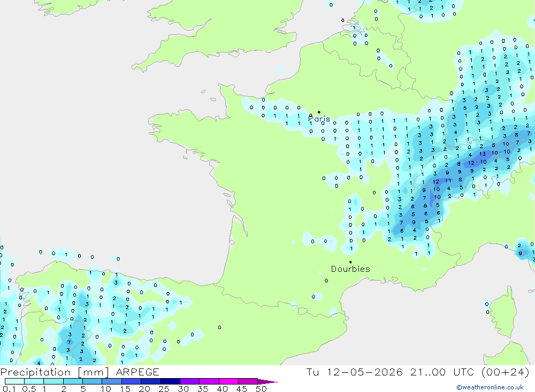This screenshot has width=535, height=392.
Task: Pick the 30–35 mm legend color swatch
Action: point(190,381)
